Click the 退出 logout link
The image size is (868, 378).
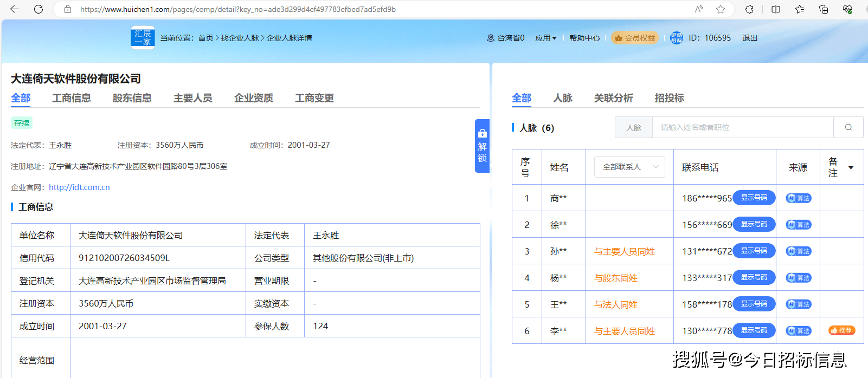[750, 38]
